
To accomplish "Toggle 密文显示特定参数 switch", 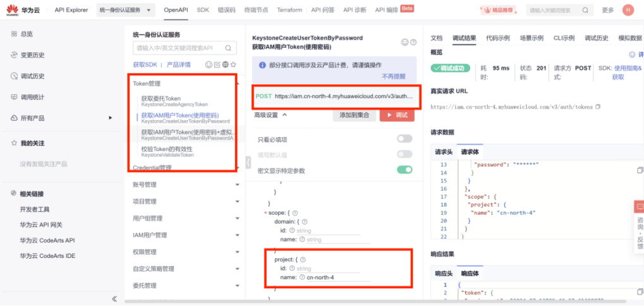I will [x=404, y=169].
